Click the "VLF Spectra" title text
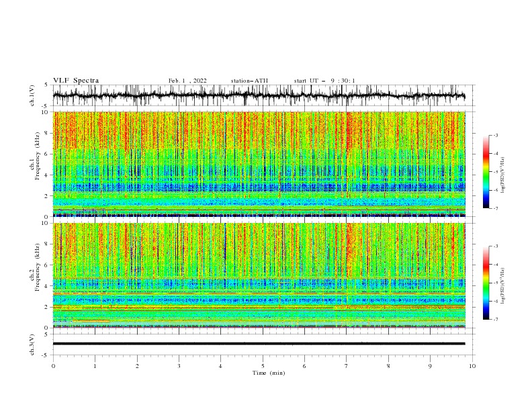This screenshot has width=532, height=411. coord(76,81)
